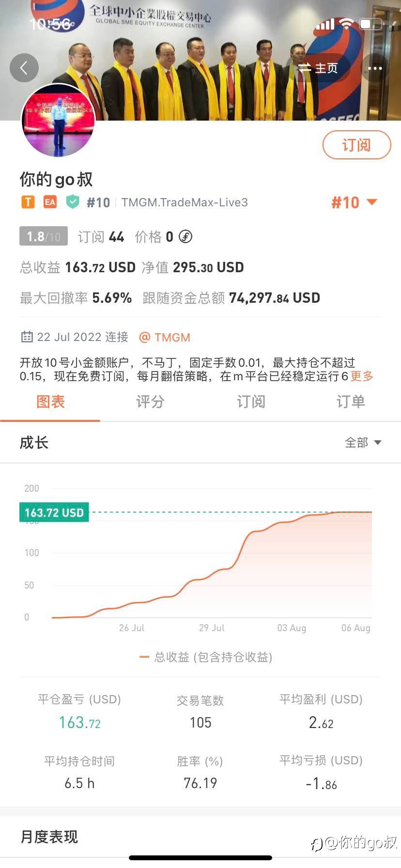Tap the currency coin icon beside price
The height and width of the screenshot is (868, 401).
click(185, 237)
